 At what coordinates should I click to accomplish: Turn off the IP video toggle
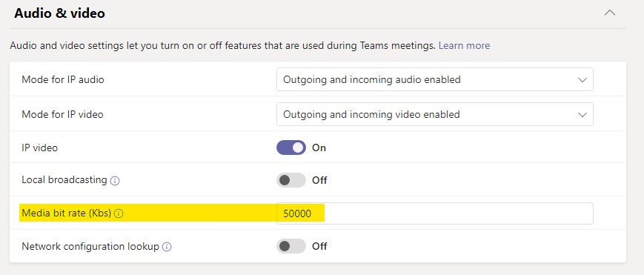tap(291, 148)
